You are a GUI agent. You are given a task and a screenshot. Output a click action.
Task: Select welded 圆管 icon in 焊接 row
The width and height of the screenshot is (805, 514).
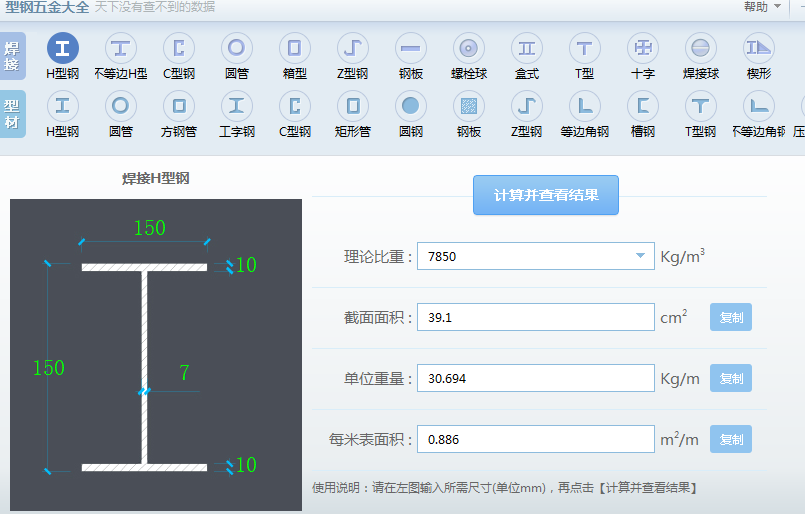[237, 48]
